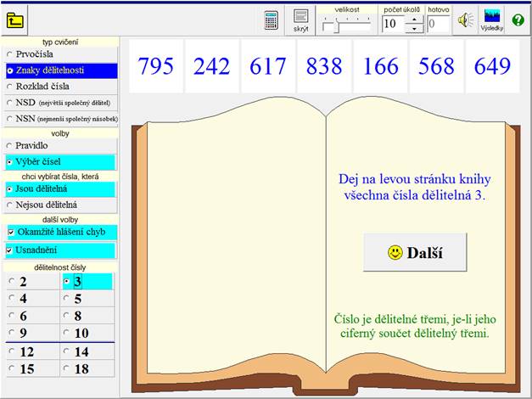Select divisibility by 10
The height and width of the screenshot is (399, 532).
coord(87,333)
